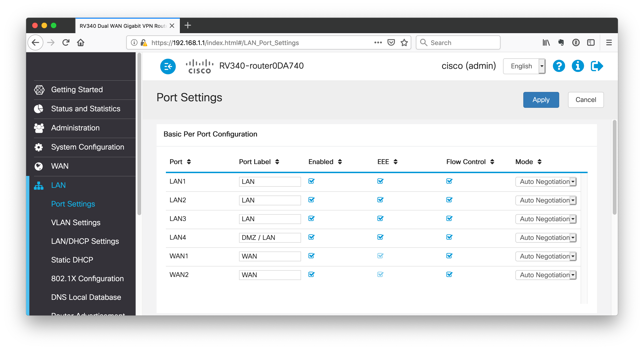The width and height of the screenshot is (644, 350).
Task: Collapse the sidebar using the blue toggle icon
Action: (168, 66)
